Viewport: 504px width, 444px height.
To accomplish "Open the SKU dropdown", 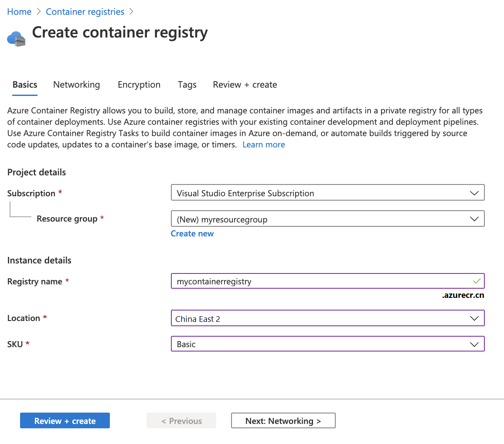I will 327,344.
